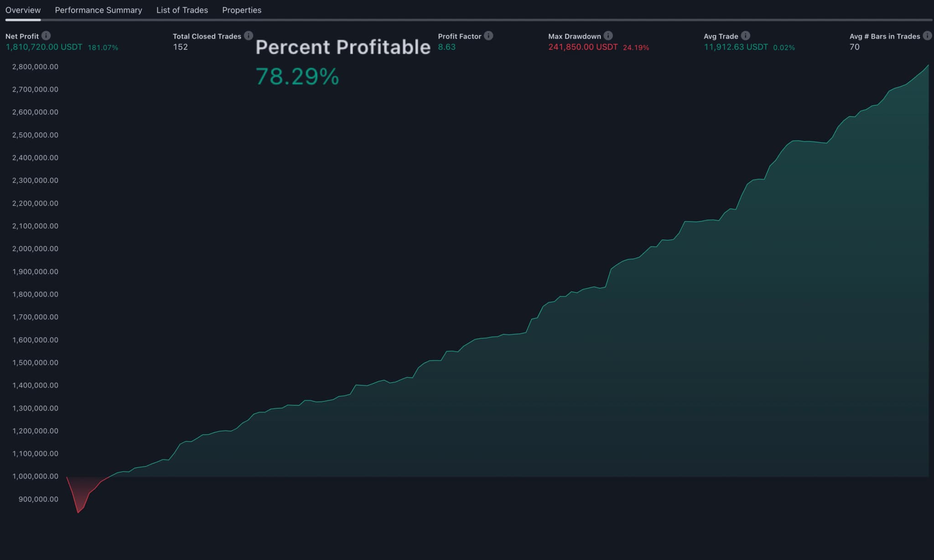Click the trade count 152
934x560 pixels.
click(x=180, y=46)
